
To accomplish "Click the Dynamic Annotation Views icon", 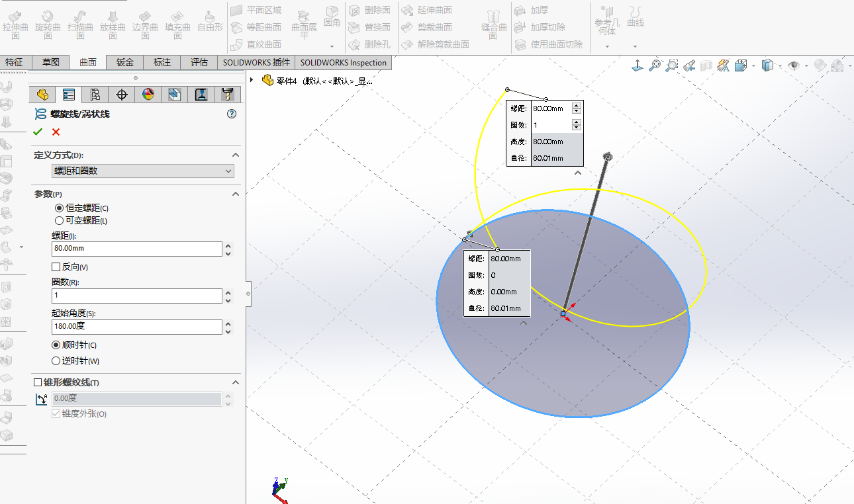I will pyautogui.click(x=724, y=65).
